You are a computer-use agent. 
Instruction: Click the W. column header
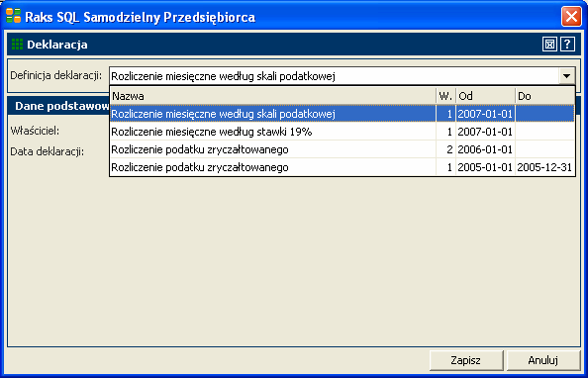pyautogui.click(x=446, y=96)
